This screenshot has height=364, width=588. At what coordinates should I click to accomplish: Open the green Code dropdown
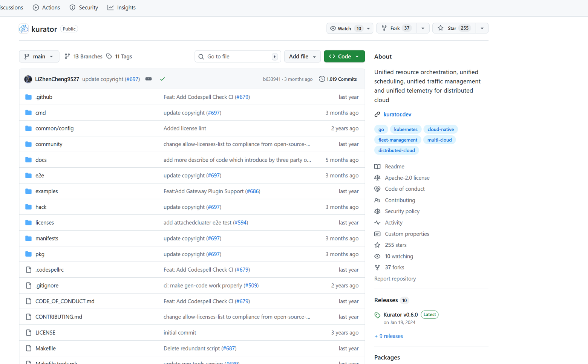pyautogui.click(x=344, y=57)
